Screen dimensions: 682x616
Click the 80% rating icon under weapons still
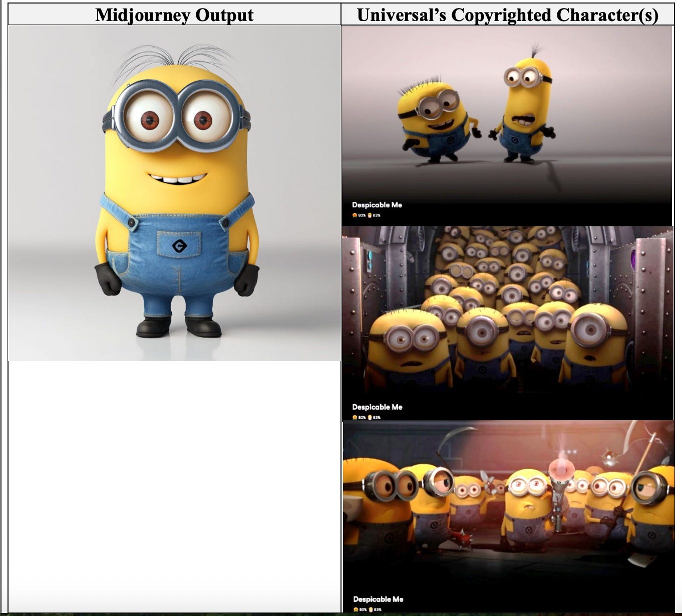[356, 609]
